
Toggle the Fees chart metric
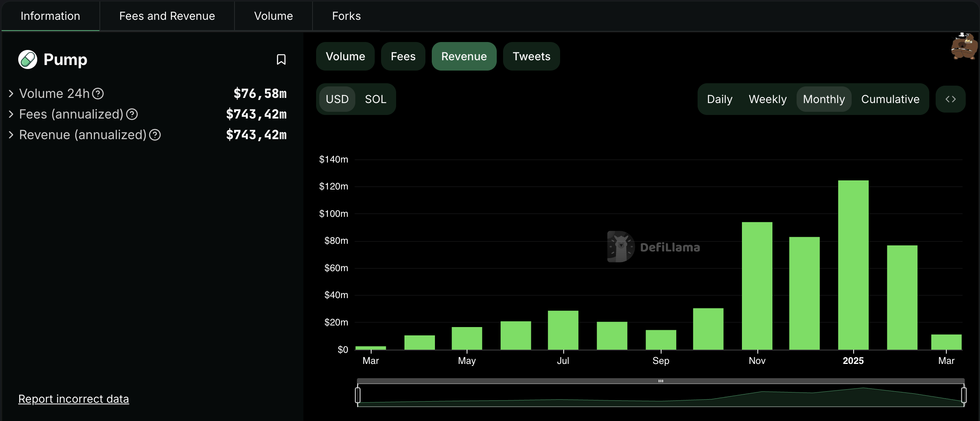pyautogui.click(x=403, y=56)
